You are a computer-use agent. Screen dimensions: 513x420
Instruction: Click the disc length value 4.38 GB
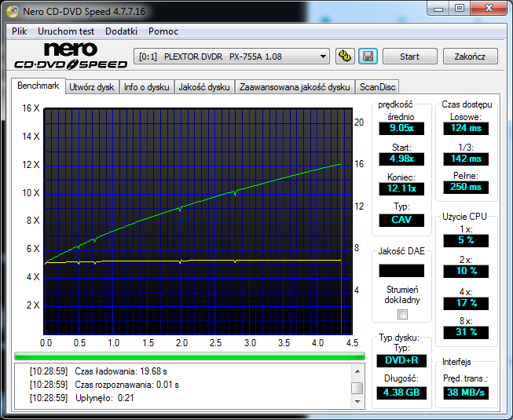pos(401,393)
